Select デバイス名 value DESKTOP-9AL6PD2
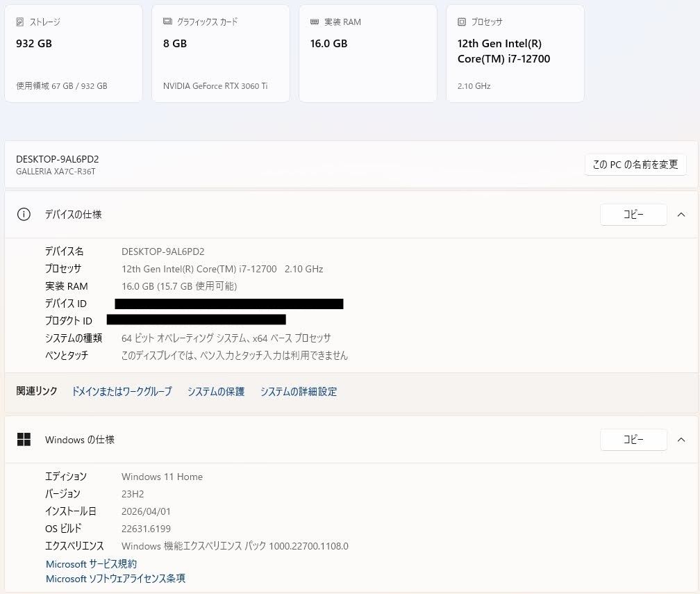700x594 pixels. (163, 251)
